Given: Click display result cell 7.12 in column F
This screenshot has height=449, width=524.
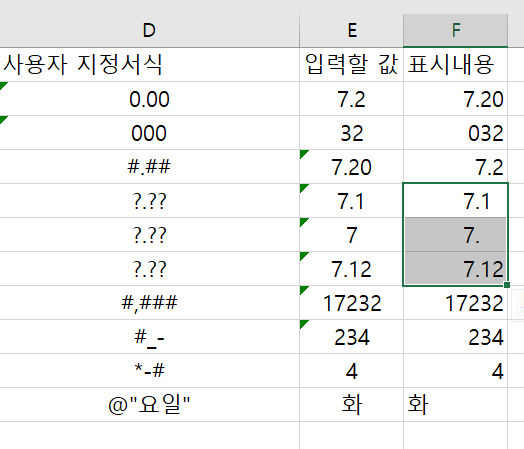Looking at the screenshot, I should [455, 269].
